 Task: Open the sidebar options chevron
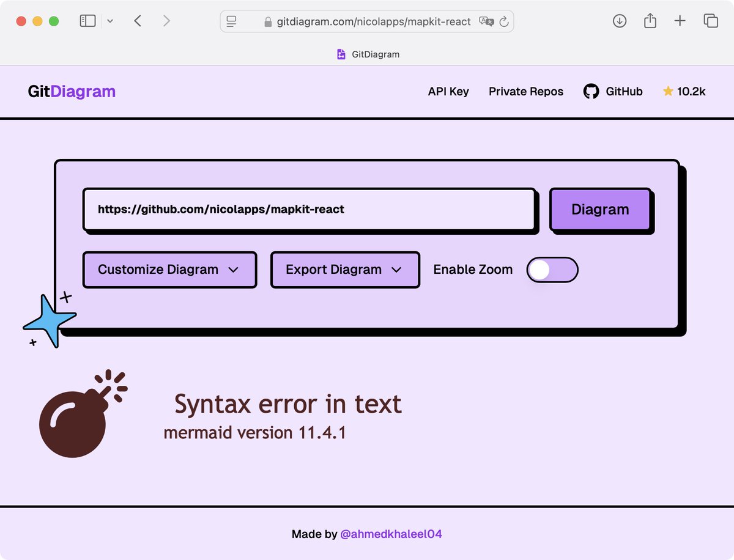coord(110,21)
